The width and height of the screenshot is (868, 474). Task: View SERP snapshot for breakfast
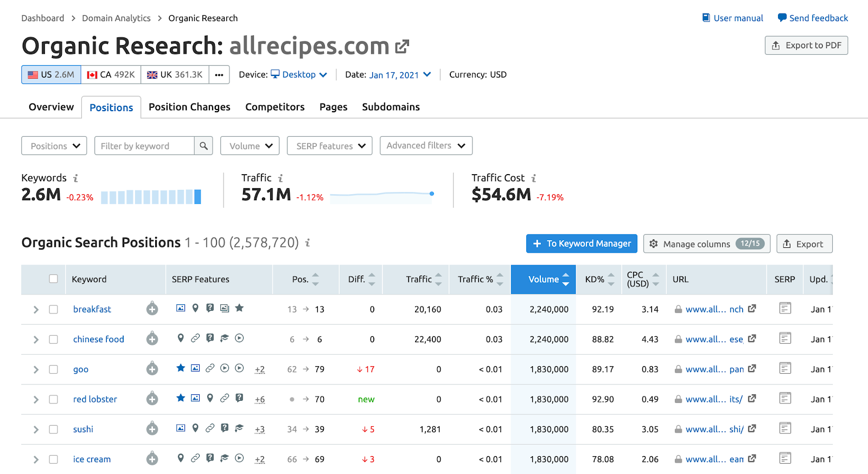785,309
